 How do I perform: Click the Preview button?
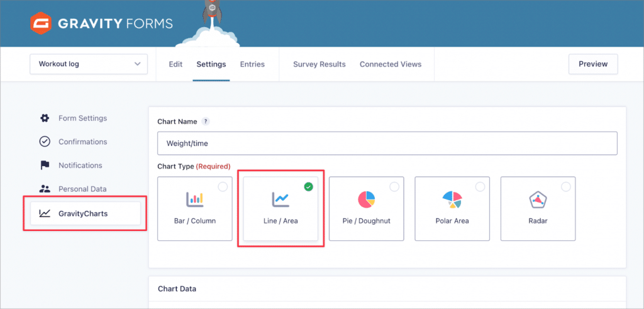pyautogui.click(x=593, y=64)
